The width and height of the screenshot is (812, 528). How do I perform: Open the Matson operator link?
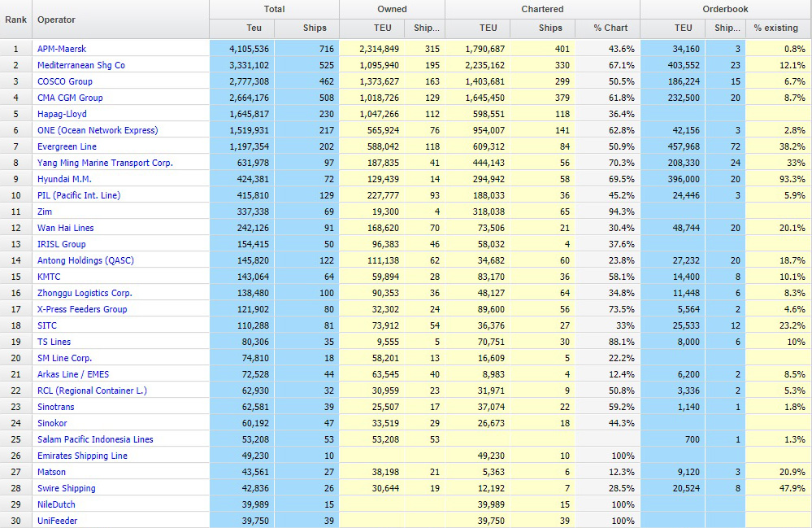click(x=51, y=472)
